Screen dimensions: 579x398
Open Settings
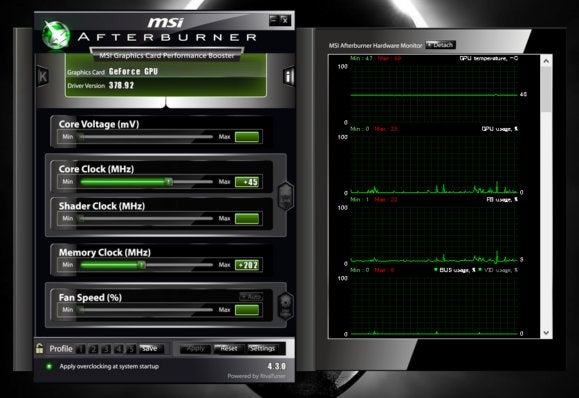[x=262, y=349]
